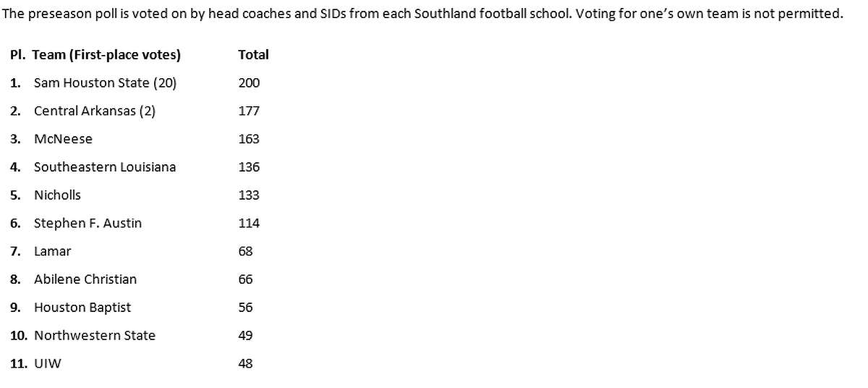
Task: Click the 177 points total
Action: click(249, 111)
